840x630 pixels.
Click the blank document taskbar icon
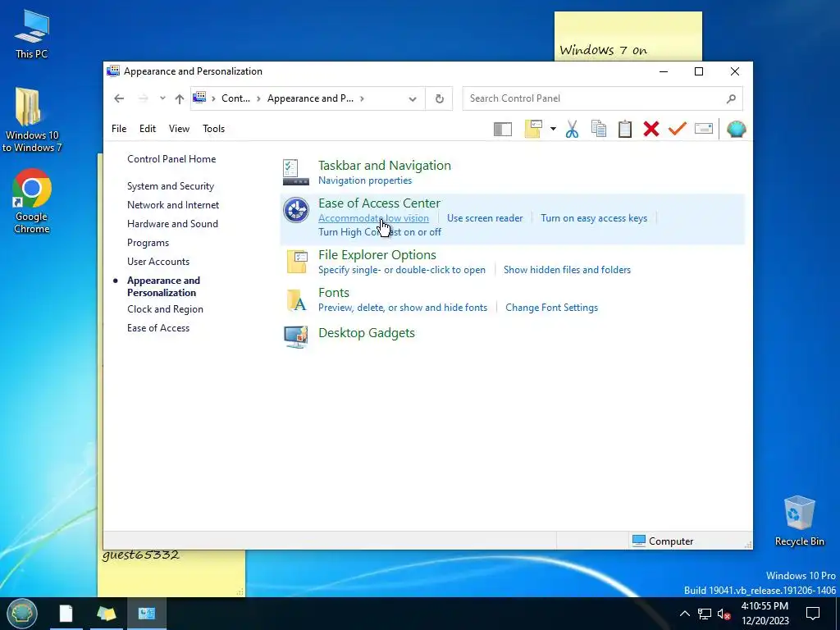[x=66, y=614]
